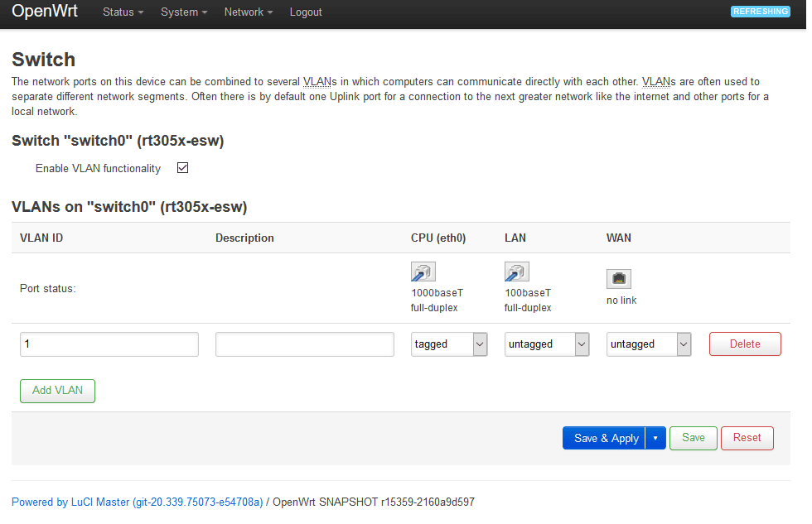Click the Reset button
This screenshot has height=524, width=812.
click(747, 438)
